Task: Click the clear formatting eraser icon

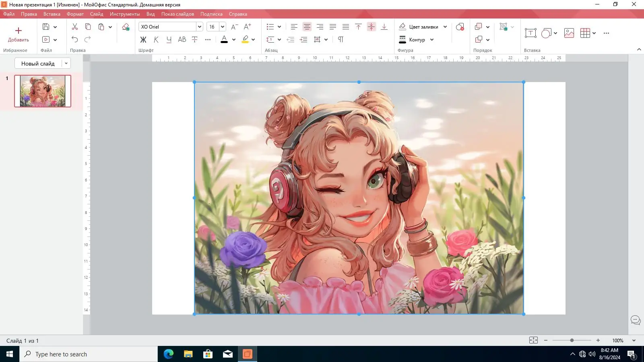Action: 126,27
